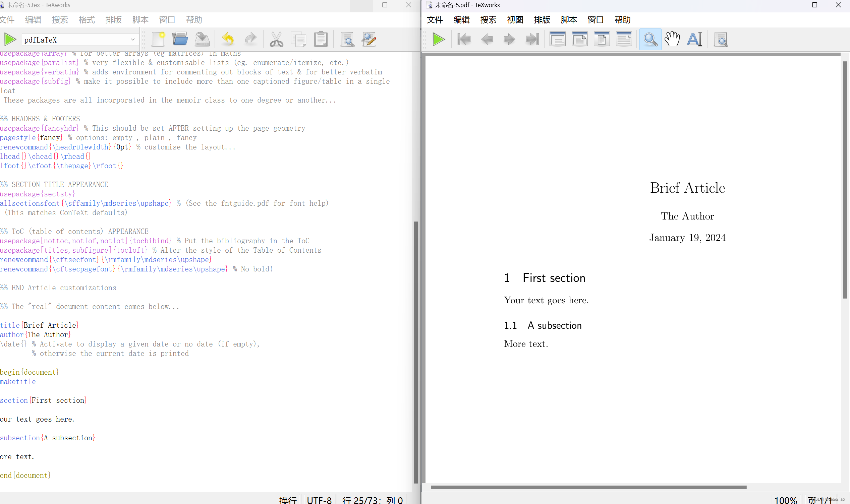This screenshot has height=504, width=850.
Task: Click the PDF horizontal scrollbar
Action: tap(588, 487)
